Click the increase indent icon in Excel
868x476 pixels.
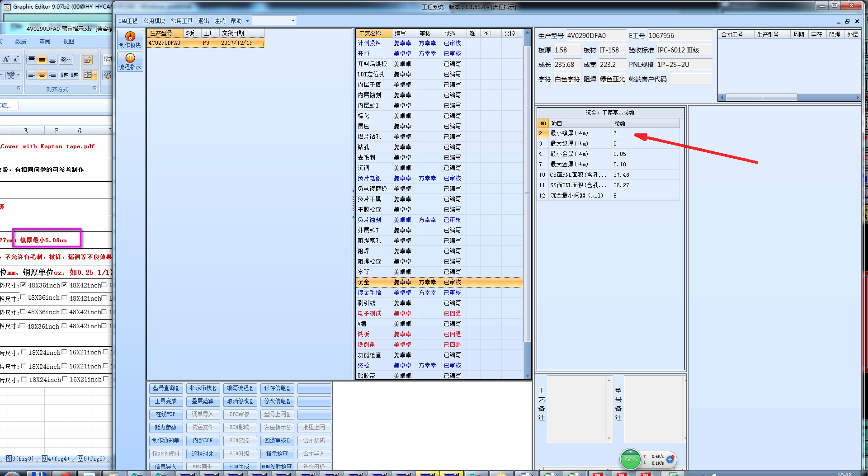coord(75,75)
